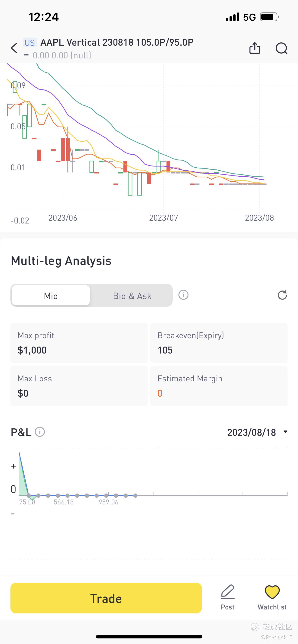
Task: Select the Max profit card
Action: coord(79,343)
